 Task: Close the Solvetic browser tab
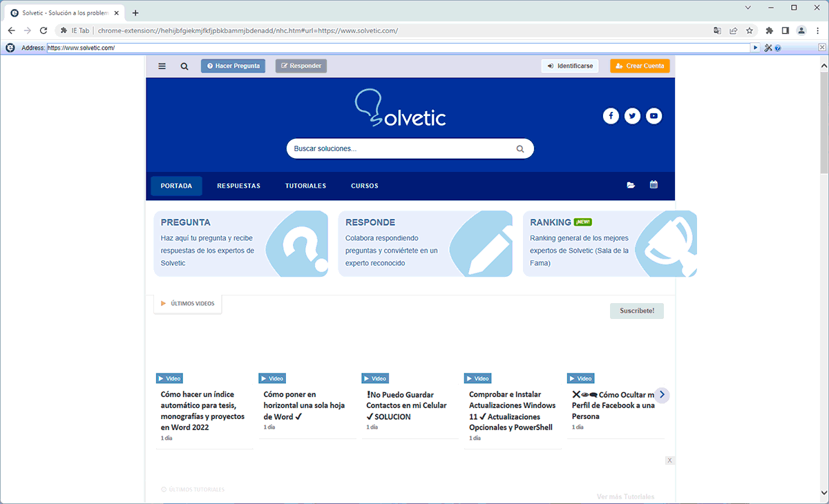click(115, 12)
